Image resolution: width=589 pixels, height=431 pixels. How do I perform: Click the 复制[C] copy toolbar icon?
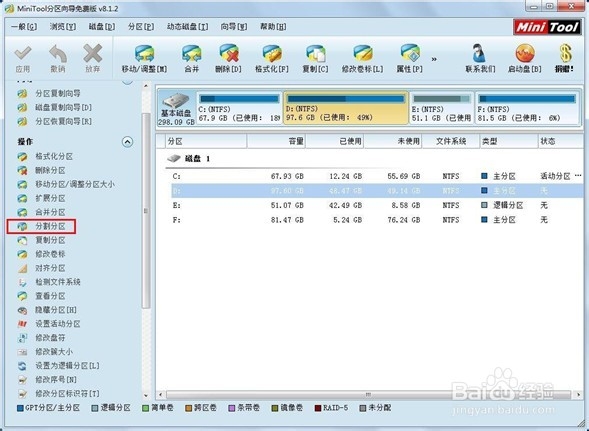point(316,53)
